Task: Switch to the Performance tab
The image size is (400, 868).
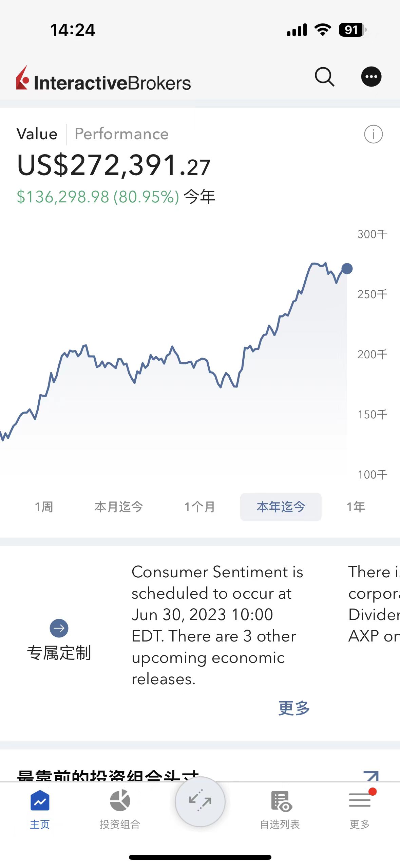Action: pyautogui.click(x=121, y=134)
